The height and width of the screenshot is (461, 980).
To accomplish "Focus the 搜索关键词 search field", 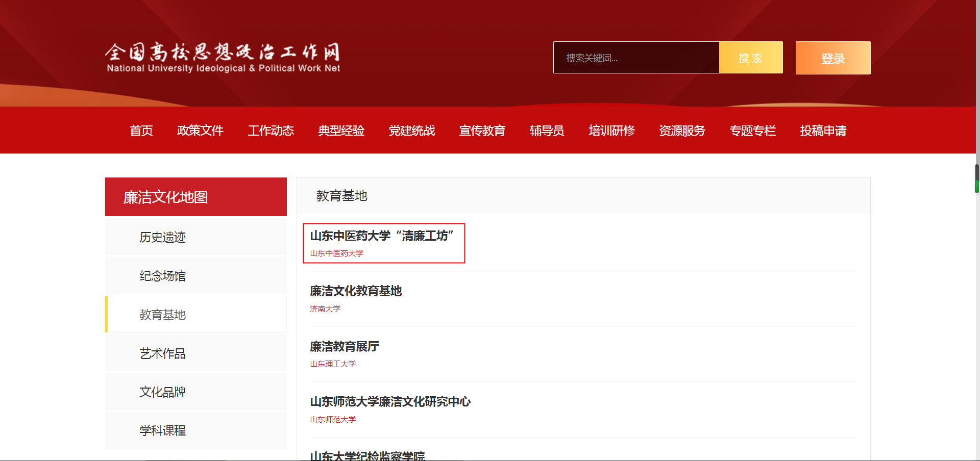I will point(636,58).
